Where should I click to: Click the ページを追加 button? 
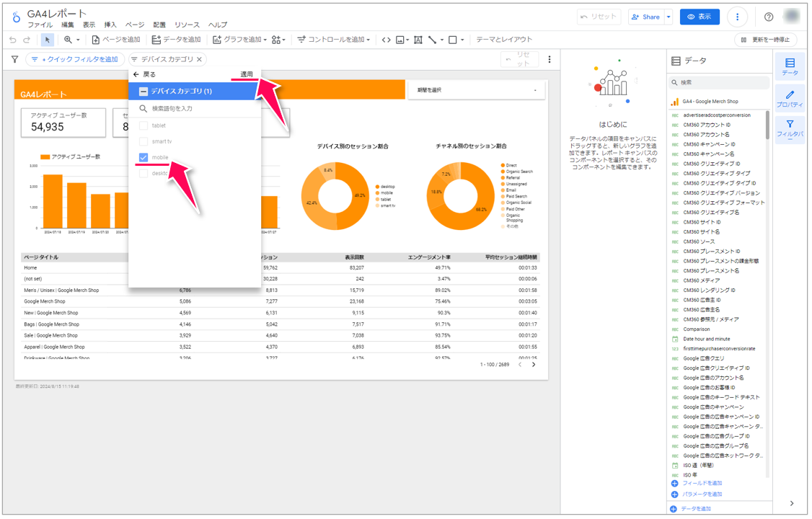click(116, 40)
